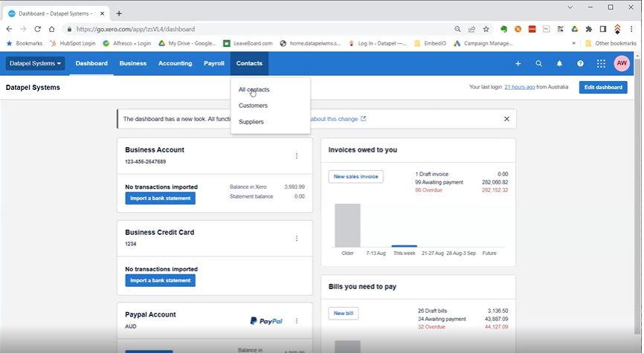The width and height of the screenshot is (644, 353).
Task: Open the Other bookmarks folder
Action: pos(611,43)
